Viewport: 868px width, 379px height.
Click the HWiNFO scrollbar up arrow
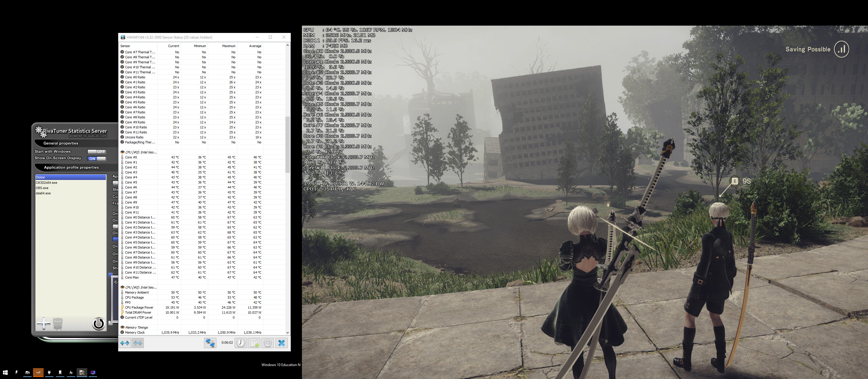pos(287,45)
